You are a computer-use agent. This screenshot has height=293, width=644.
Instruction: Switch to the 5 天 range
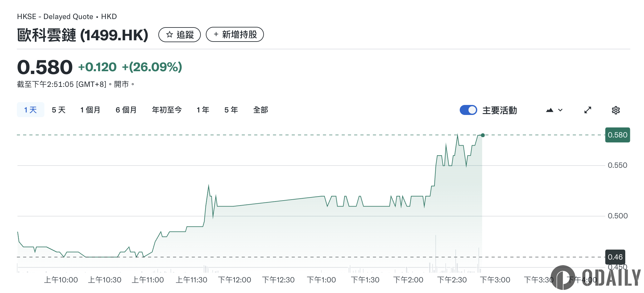pyautogui.click(x=59, y=110)
